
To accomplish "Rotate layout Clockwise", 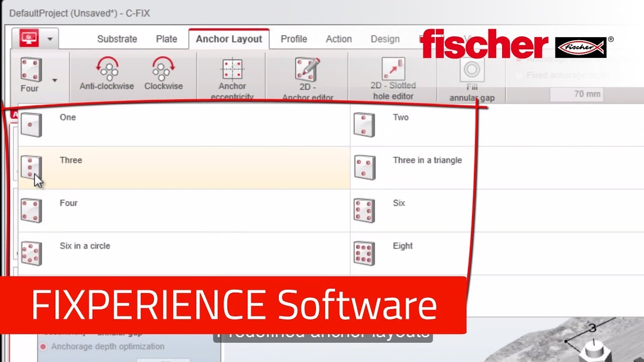I will [x=163, y=74].
